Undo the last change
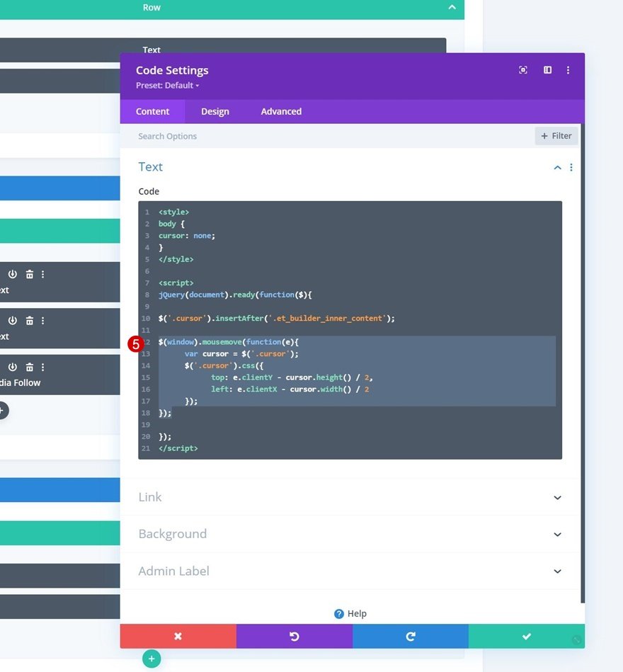 295,636
